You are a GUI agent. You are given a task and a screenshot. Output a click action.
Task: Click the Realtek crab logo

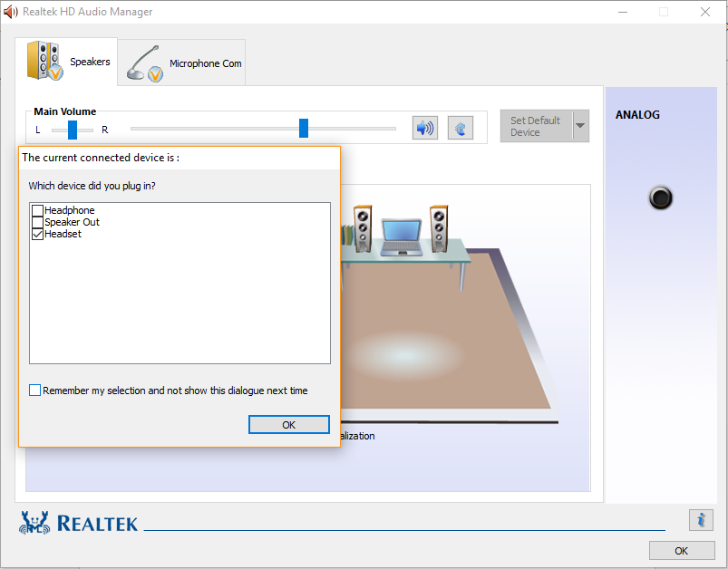(34, 523)
